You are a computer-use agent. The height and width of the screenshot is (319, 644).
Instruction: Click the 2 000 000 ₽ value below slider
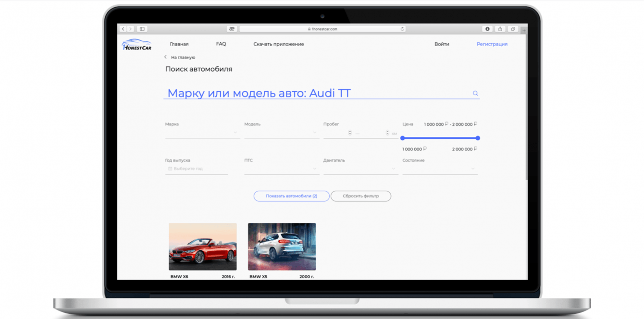point(465,149)
